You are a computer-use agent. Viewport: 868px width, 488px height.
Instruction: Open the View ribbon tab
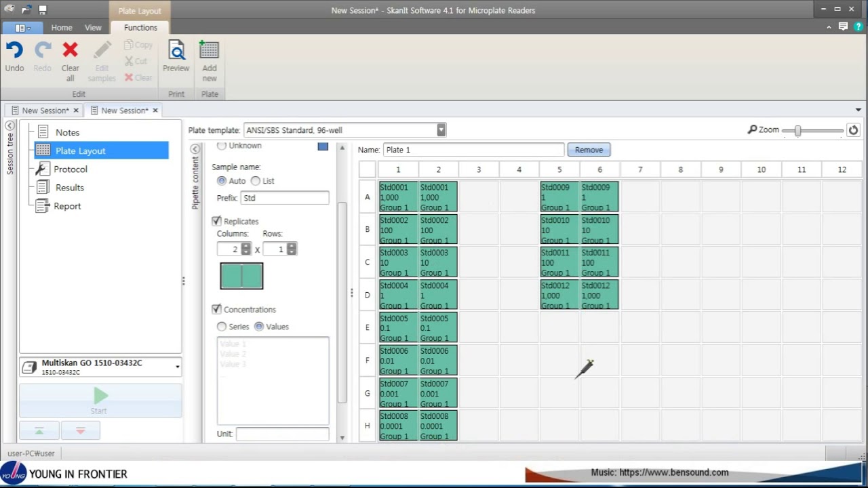(x=93, y=28)
